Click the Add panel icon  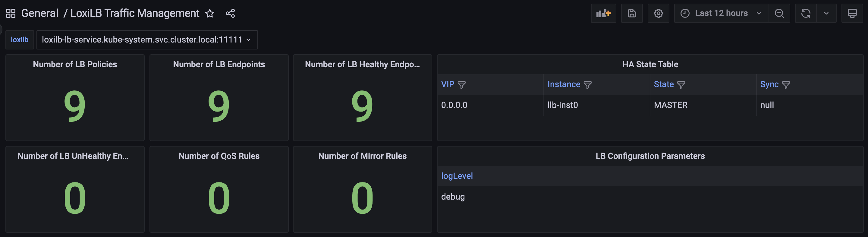tap(603, 13)
